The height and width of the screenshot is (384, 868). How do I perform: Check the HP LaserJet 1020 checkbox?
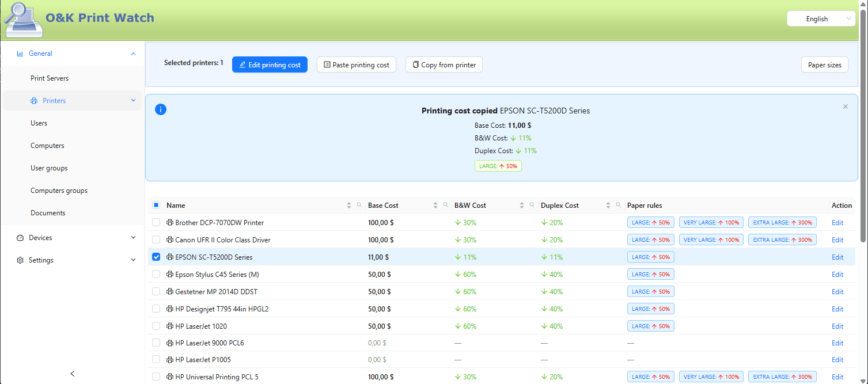(x=156, y=326)
